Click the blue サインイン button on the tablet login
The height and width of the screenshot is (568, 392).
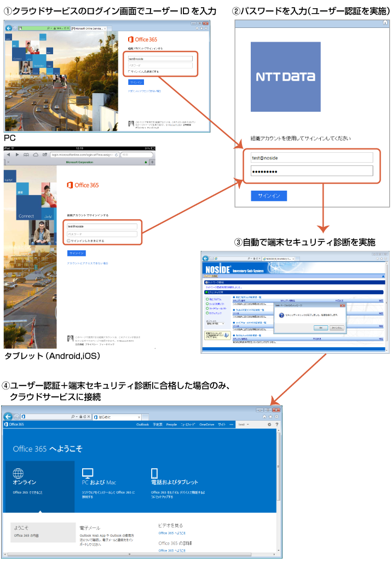[x=76, y=253]
